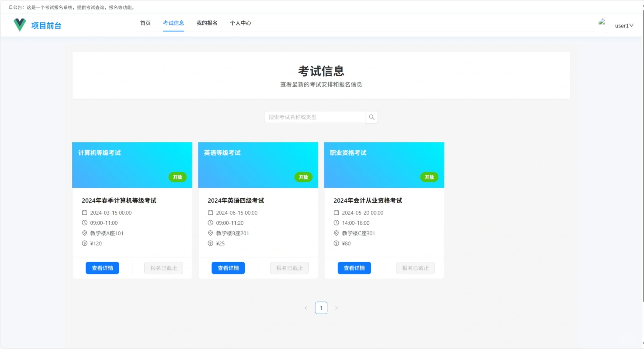Open the 个人中心 page
The image size is (644, 349).
click(x=240, y=23)
